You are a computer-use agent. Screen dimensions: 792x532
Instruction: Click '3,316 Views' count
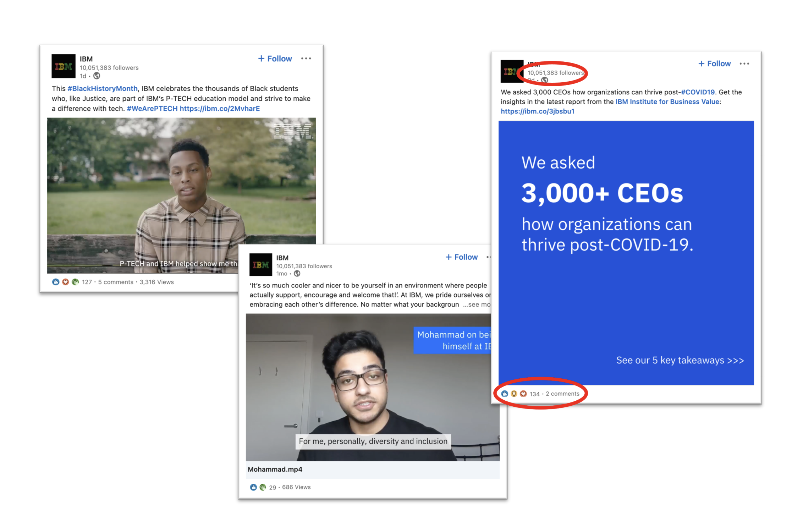(157, 282)
